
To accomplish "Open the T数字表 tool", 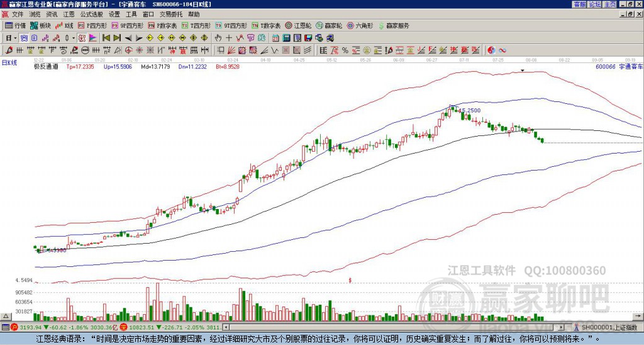I will click(x=266, y=25).
